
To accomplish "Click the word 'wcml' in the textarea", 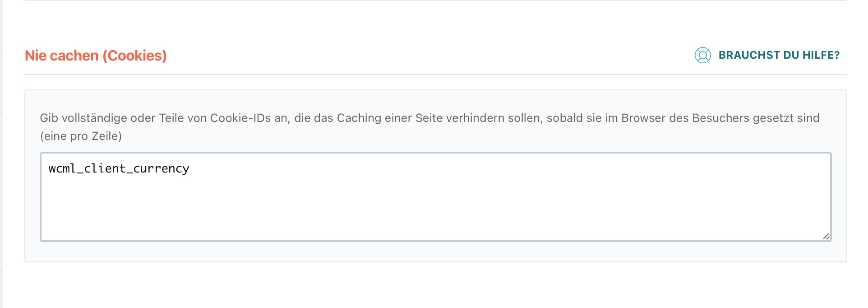I will click(x=62, y=168).
